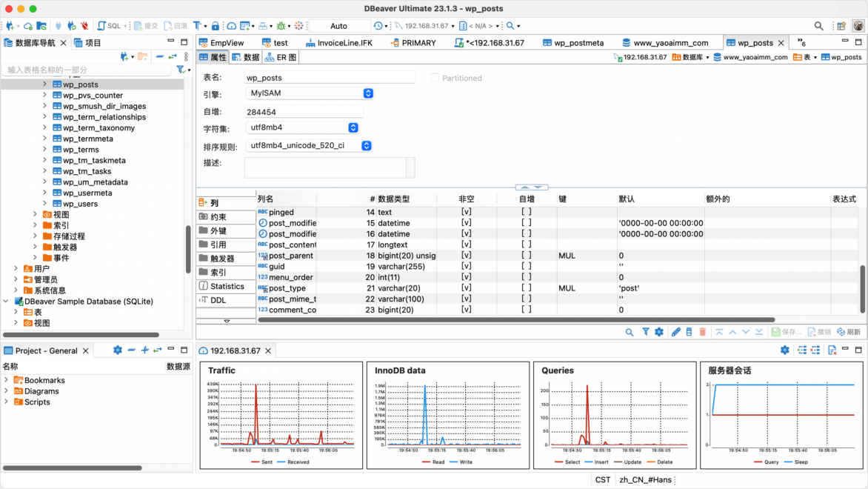Switch to the wp_postmeta editor tab

point(573,43)
